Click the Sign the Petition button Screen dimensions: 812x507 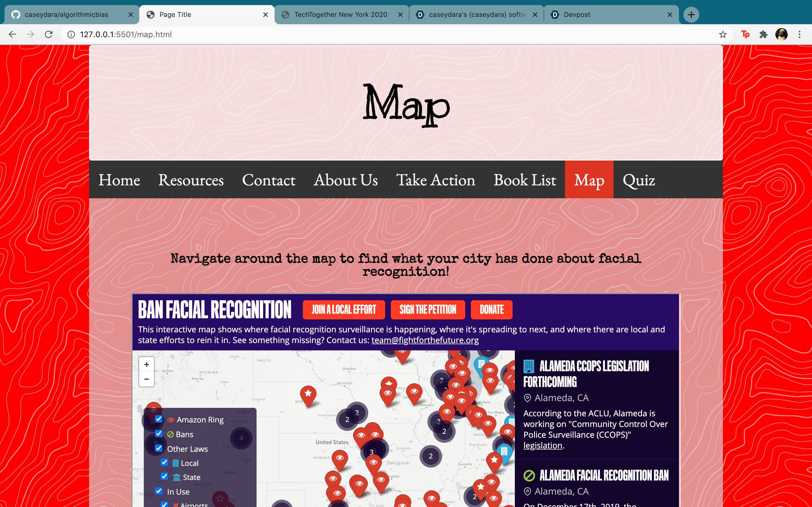click(x=427, y=310)
